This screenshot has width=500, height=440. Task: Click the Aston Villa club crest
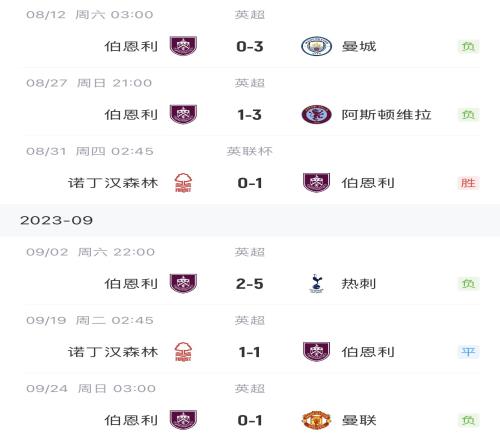(316, 114)
